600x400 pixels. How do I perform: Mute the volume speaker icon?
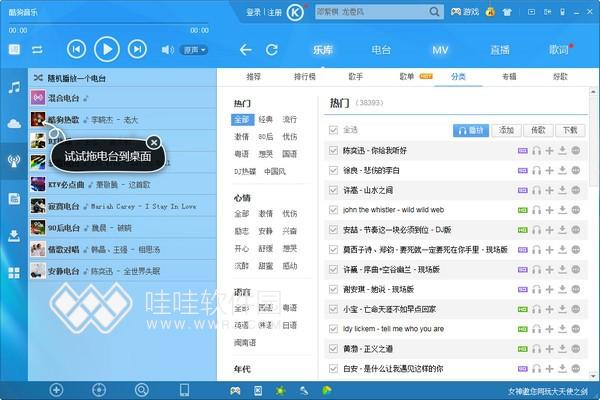point(168,50)
